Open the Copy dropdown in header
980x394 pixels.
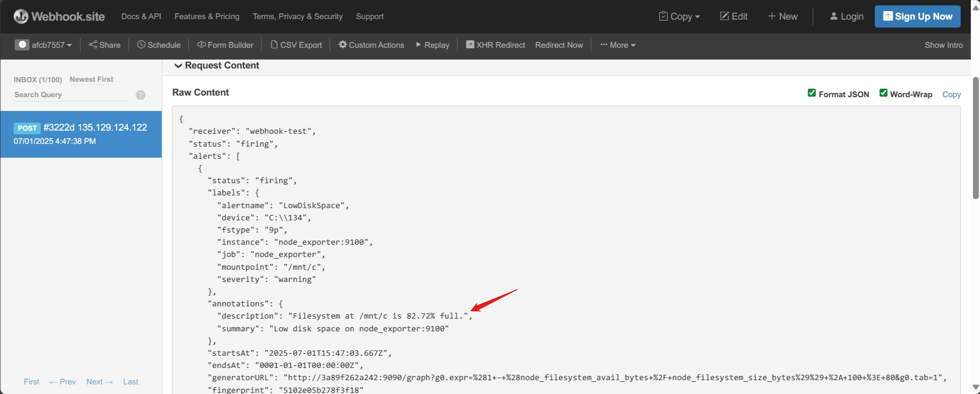tap(680, 16)
